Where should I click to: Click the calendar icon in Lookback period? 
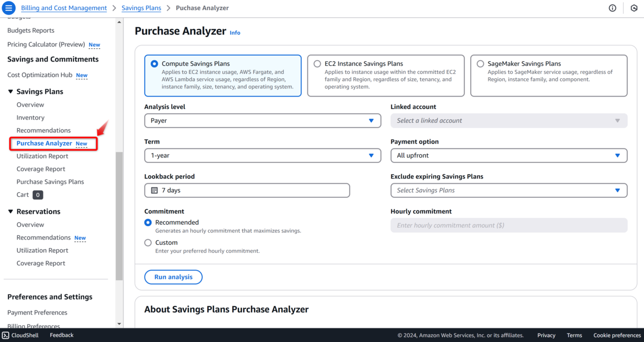pyautogui.click(x=154, y=190)
